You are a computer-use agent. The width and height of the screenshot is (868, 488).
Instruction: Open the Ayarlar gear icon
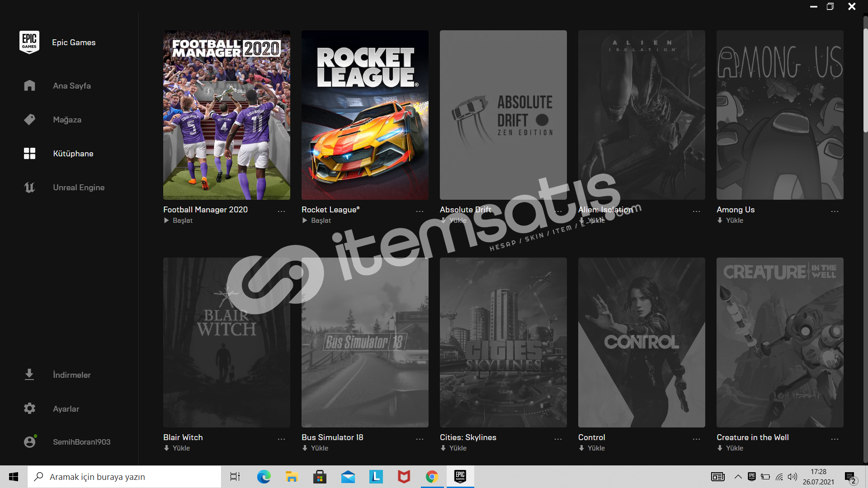(29, 408)
